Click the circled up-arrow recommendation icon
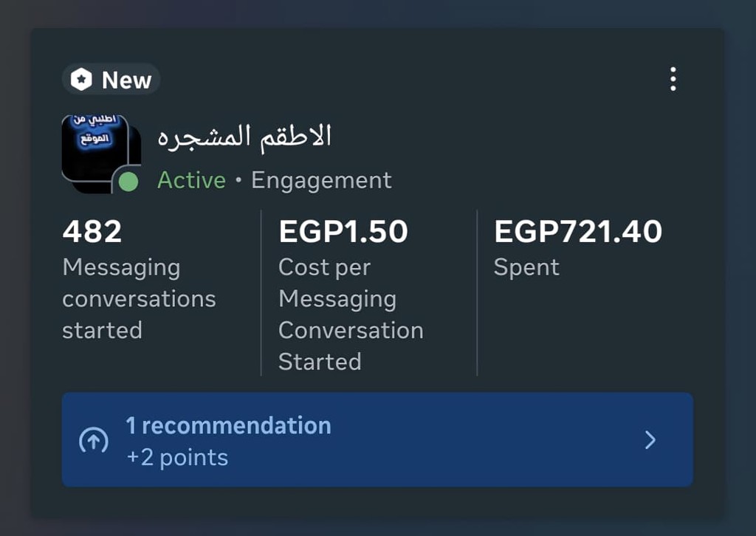Screen dimensions: 756x536 (x=94, y=441)
